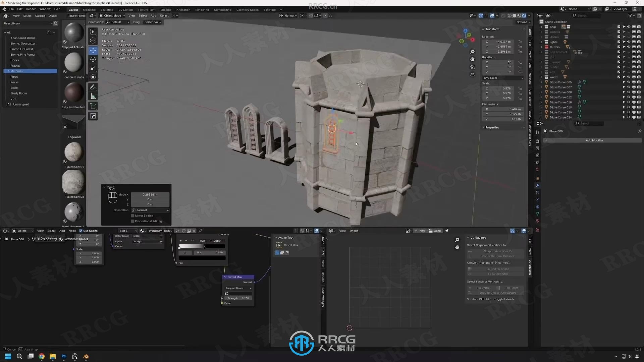This screenshot has height=362, width=644.
Task: Switch perspective/orthographic with the grid icon
Action: [x=472, y=75]
